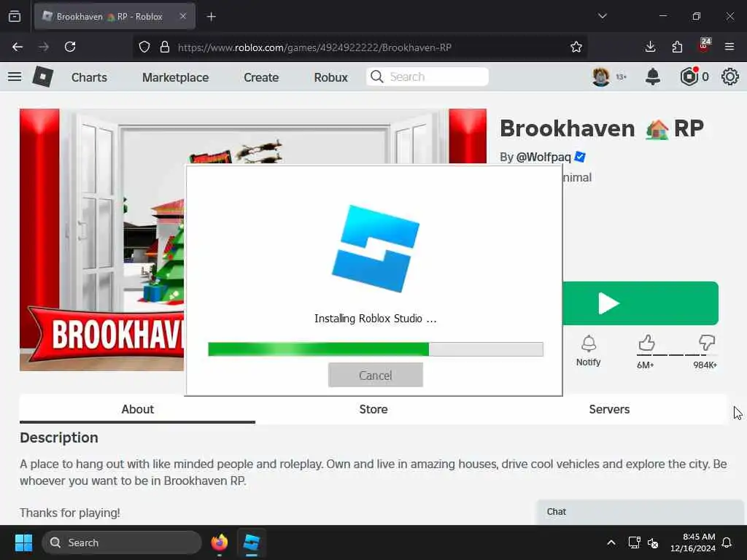Click the Windows taskbar search box

(122, 542)
